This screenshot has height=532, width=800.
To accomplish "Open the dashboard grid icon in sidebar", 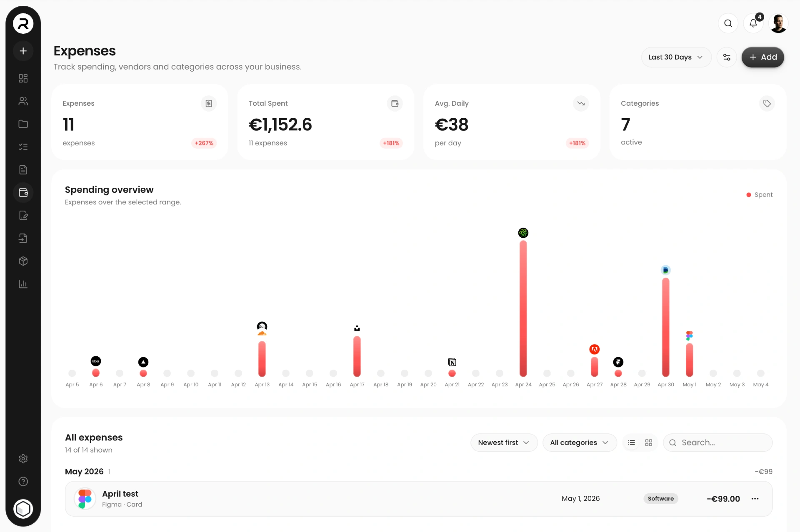I will tap(23, 78).
